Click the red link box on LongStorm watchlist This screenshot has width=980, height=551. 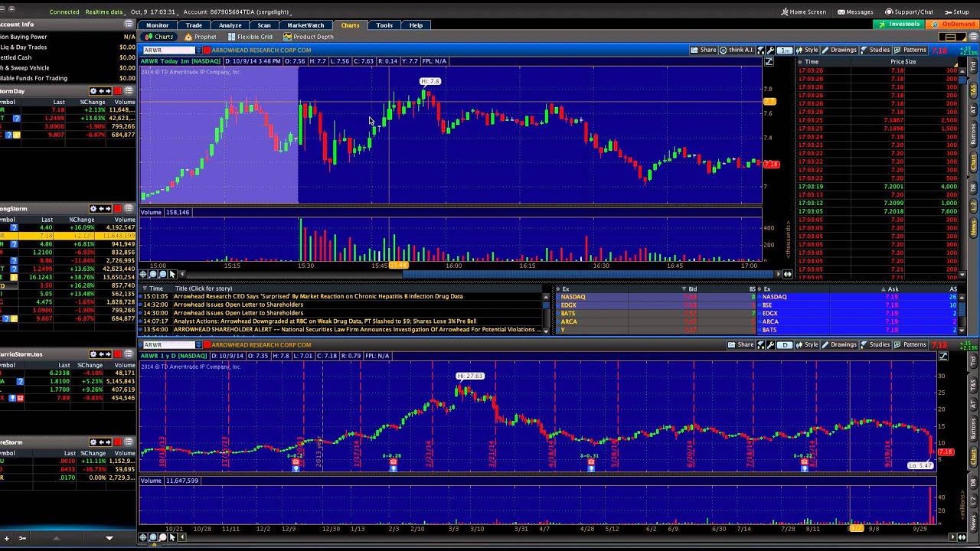pyautogui.click(x=118, y=209)
